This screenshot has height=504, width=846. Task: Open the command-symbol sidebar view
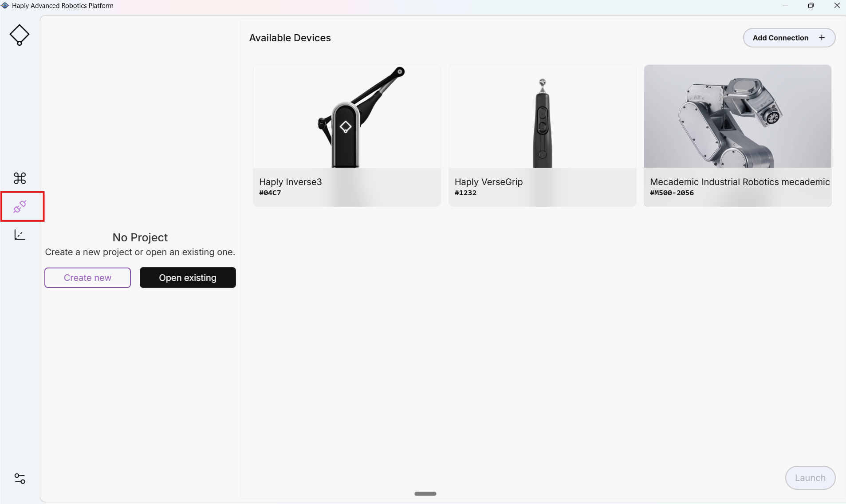click(x=20, y=178)
